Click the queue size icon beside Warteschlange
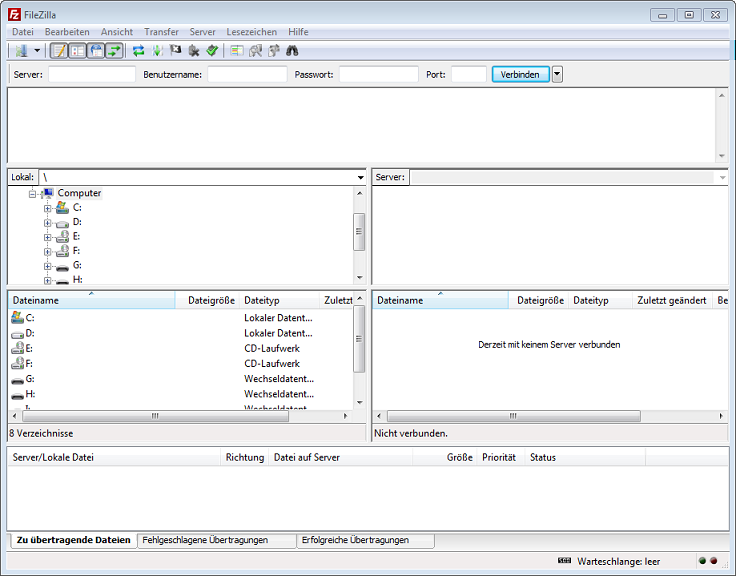The width and height of the screenshot is (736, 576). [564, 561]
